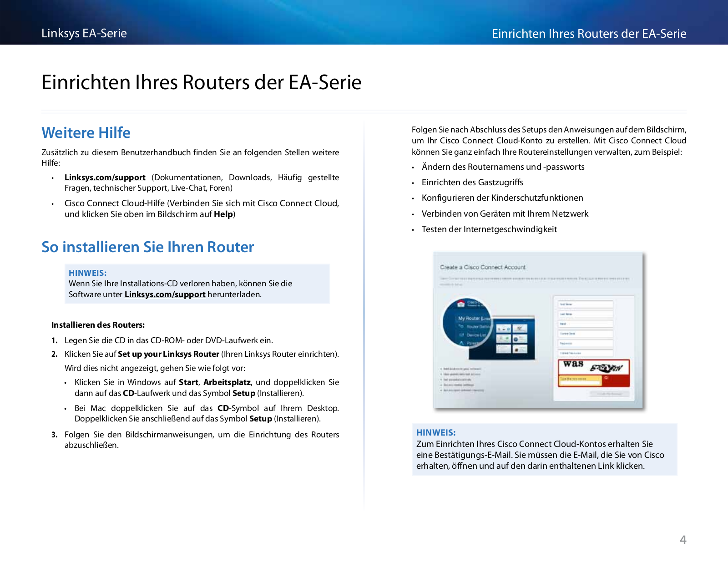Click the paragraph starting 'Folgen Sie nach Abschluss des Setups'
Image resolution: width=728 pixels, height=563 pixels.
(x=549, y=141)
